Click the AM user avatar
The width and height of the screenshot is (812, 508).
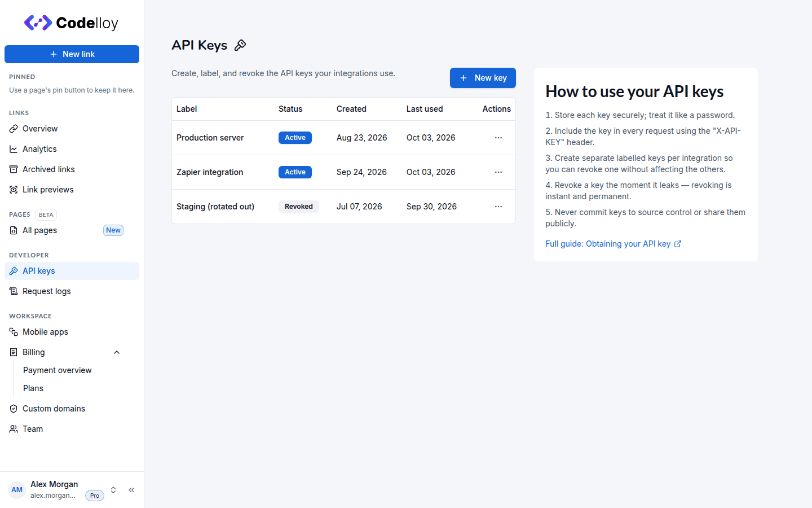(17, 490)
